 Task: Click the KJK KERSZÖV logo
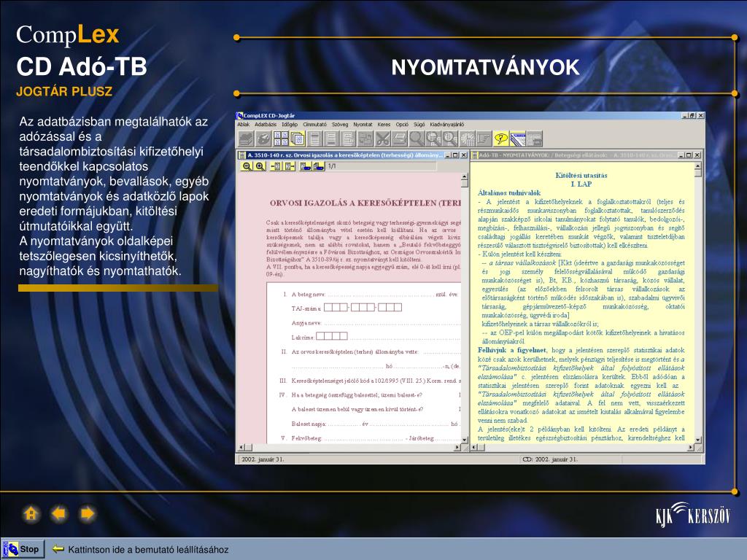coord(693,515)
